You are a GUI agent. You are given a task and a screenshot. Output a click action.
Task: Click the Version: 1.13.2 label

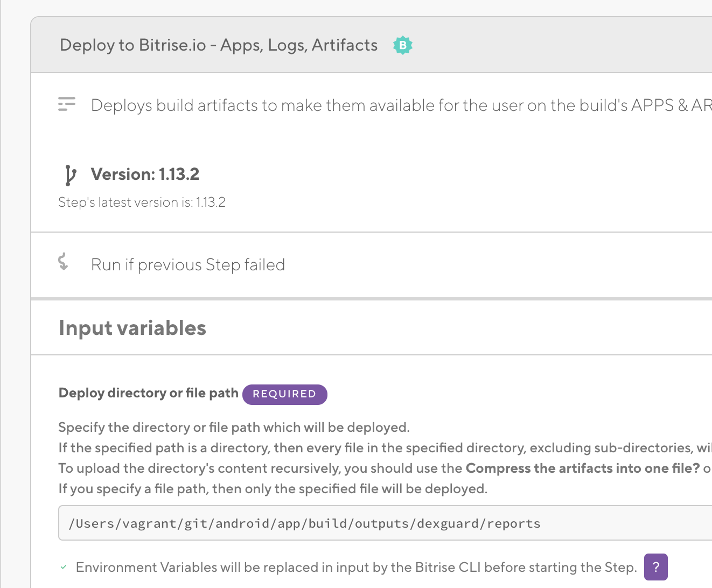(145, 174)
